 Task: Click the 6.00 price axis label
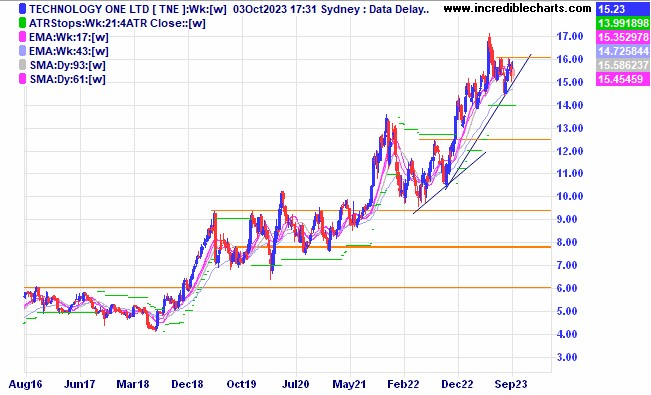(x=567, y=288)
